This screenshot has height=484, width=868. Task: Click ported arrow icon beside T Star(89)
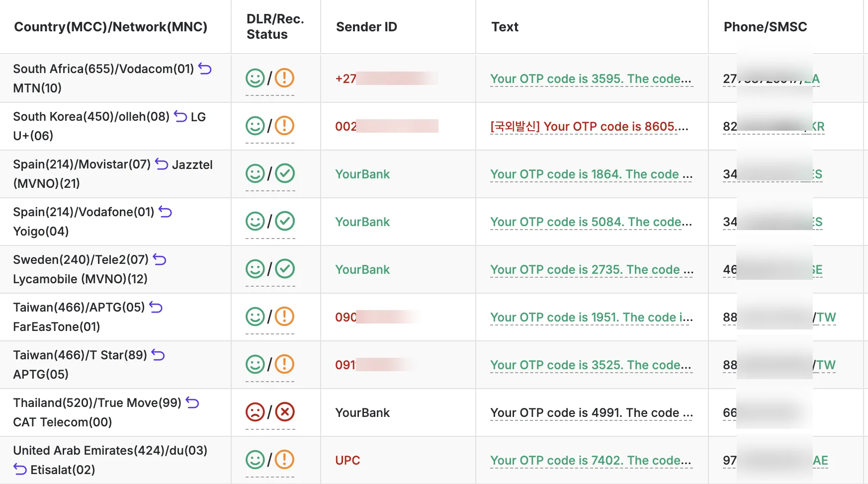tap(158, 355)
